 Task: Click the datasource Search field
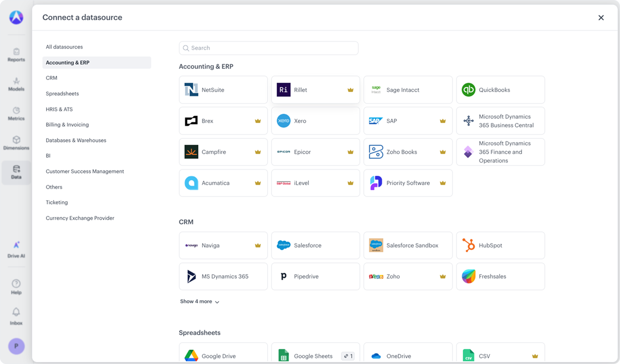269,48
